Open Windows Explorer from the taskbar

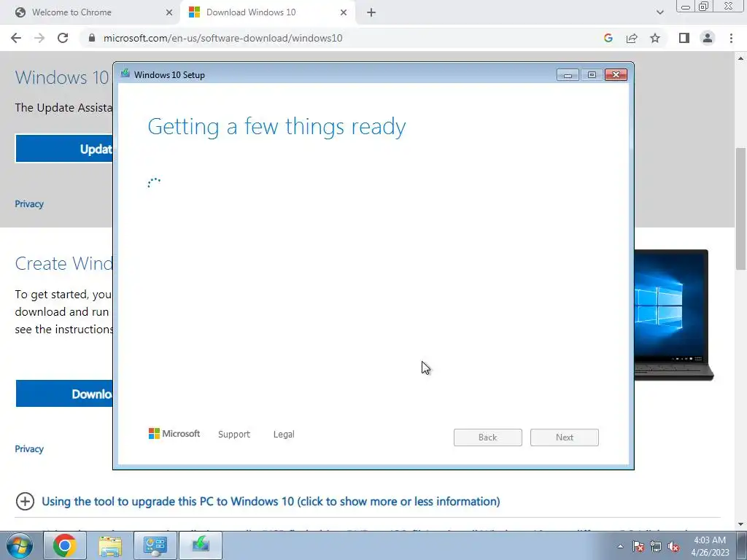(110, 545)
